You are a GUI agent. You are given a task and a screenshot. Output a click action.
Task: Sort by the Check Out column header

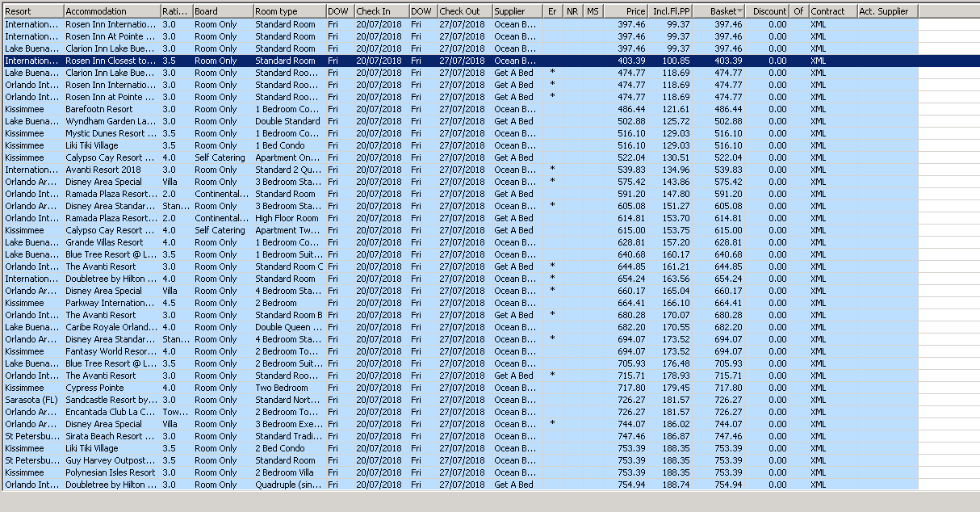(465, 11)
